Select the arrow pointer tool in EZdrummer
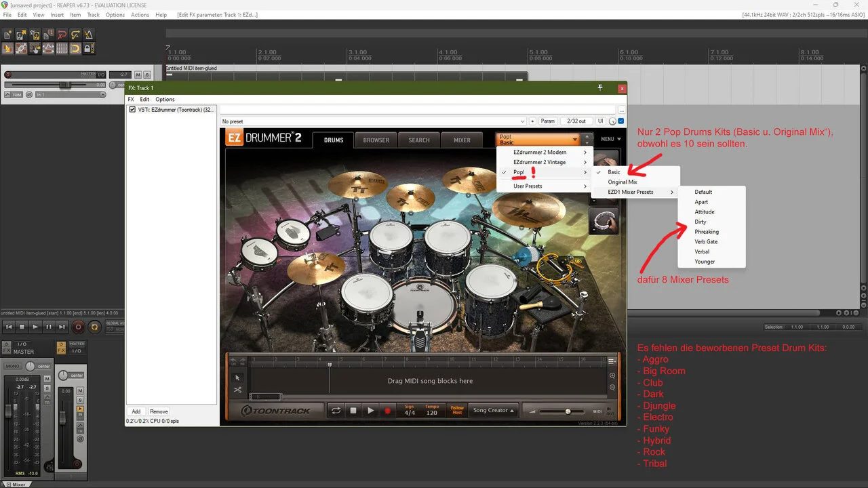Screen dimensions: 868x488 237,378
